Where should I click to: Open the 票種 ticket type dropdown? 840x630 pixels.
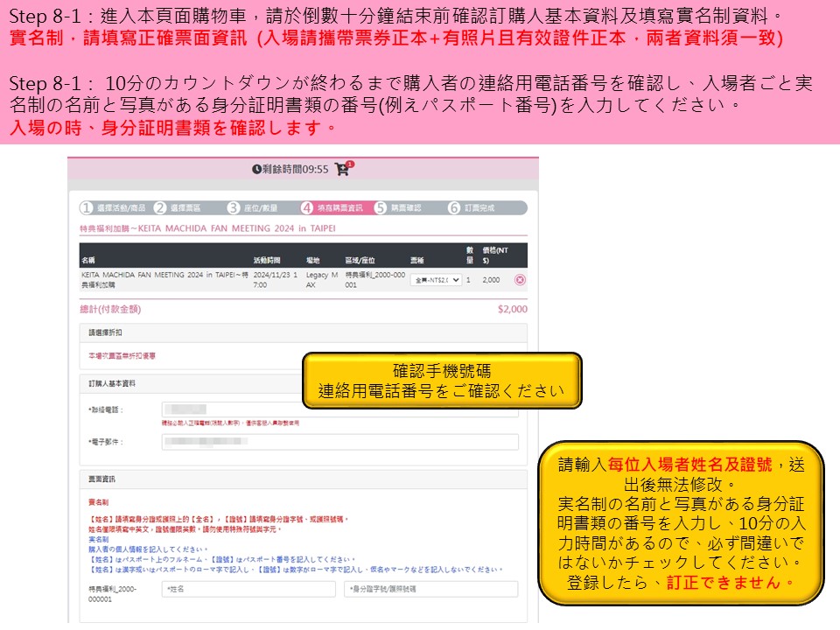pos(435,280)
